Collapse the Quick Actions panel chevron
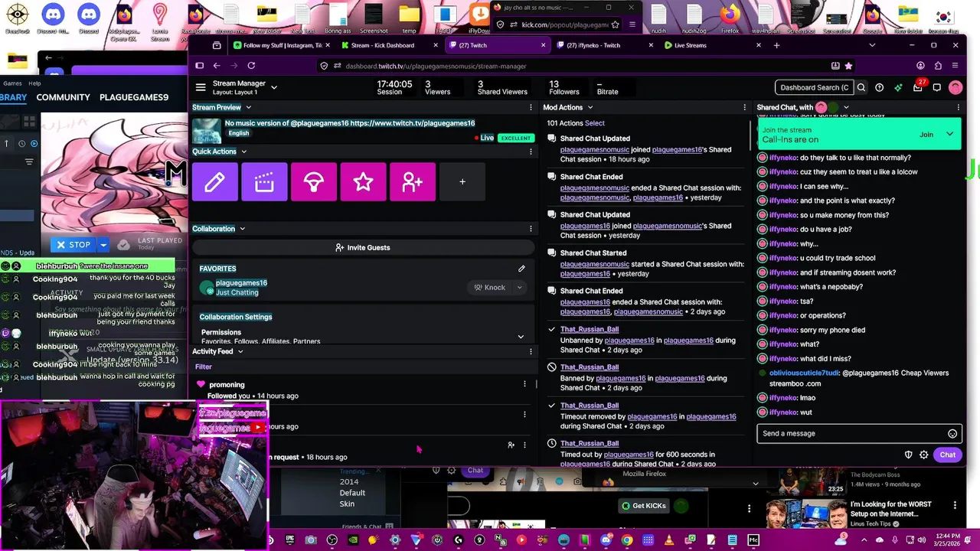Viewport: 980px width, 551px height. coord(243,152)
